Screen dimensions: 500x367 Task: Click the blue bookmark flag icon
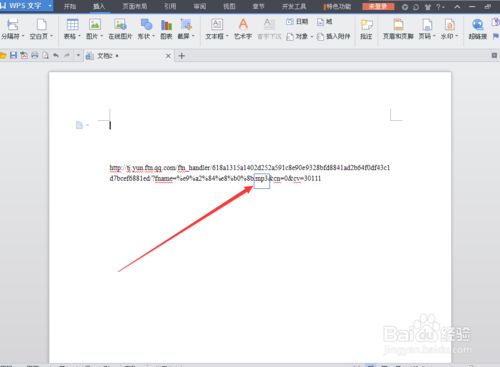pos(495,36)
